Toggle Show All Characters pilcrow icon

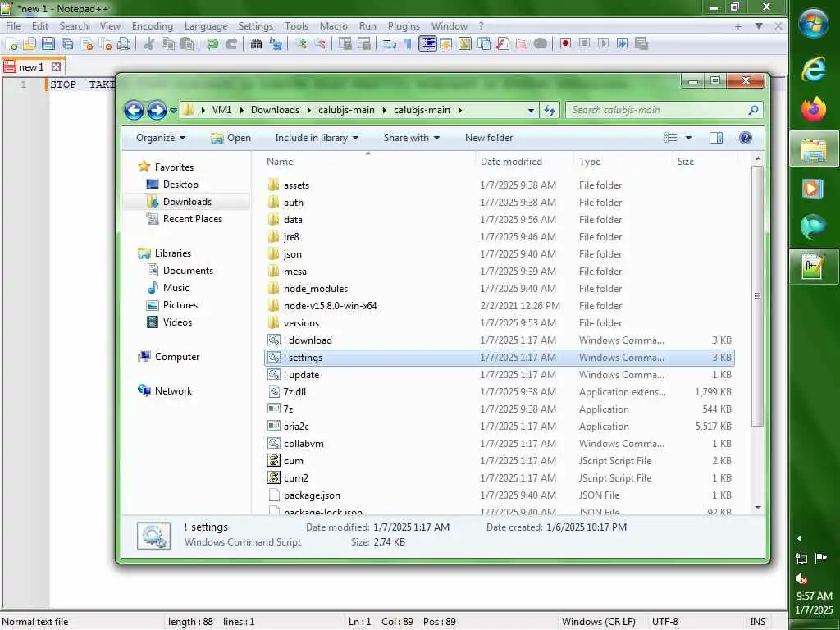[x=409, y=44]
